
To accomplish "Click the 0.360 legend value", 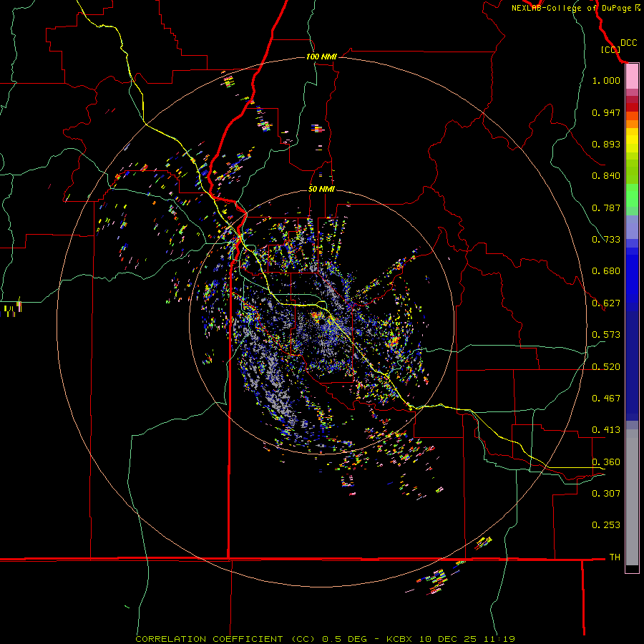I will (606, 462).
